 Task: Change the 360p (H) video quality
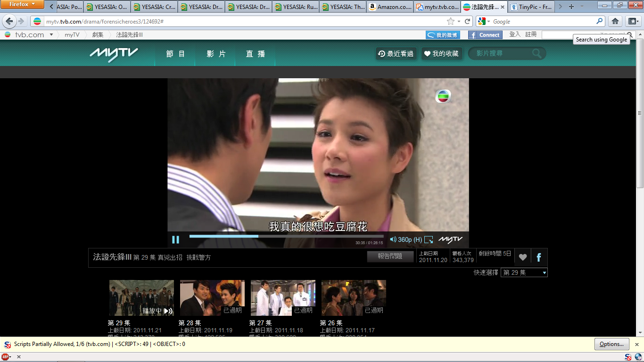point(410,240)
